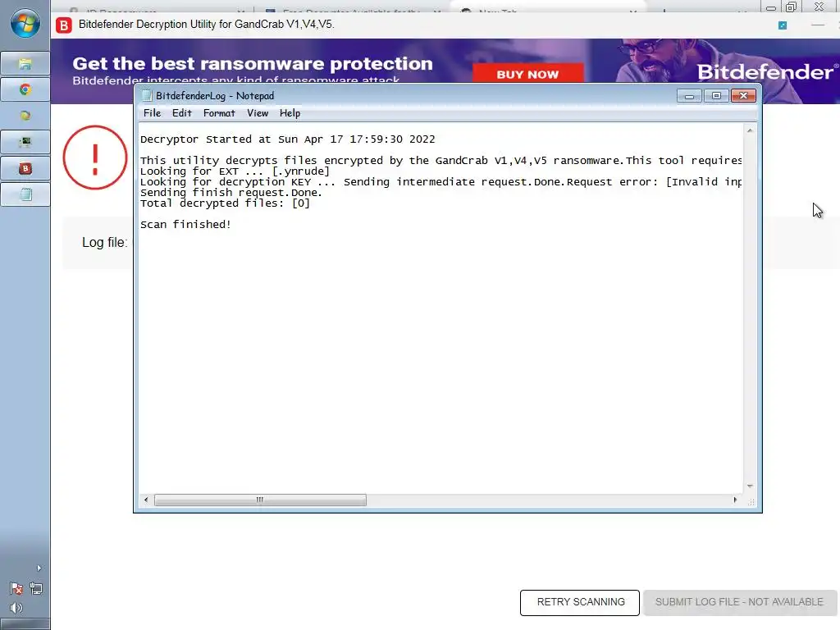Click the Bitdefender logo in the title bar
The width and height of the screenshot is (840, 630).
click(64, 25)
